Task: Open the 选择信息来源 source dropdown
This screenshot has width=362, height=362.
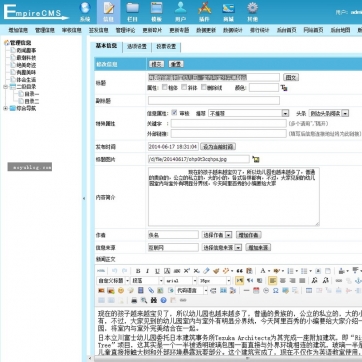Action: [222, 248]
